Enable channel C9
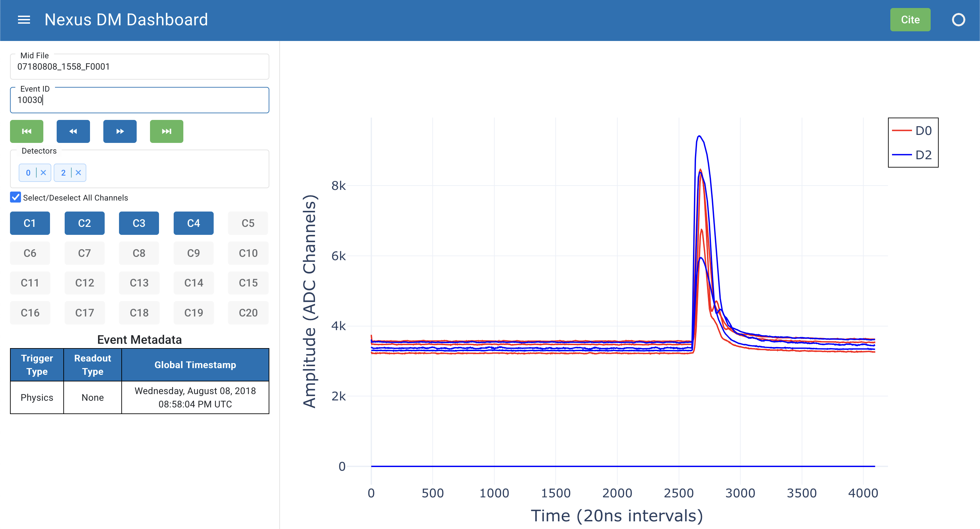This screenshot has width=980, height=529. point(193,253)
